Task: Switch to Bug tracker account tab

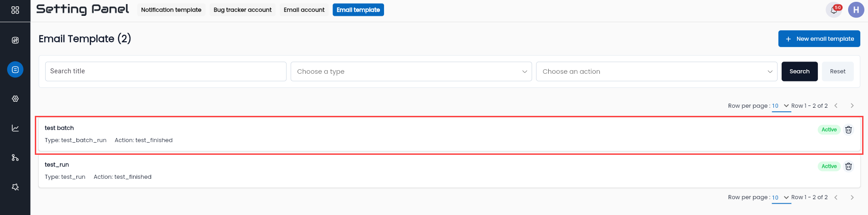Action: click(242, 10)
